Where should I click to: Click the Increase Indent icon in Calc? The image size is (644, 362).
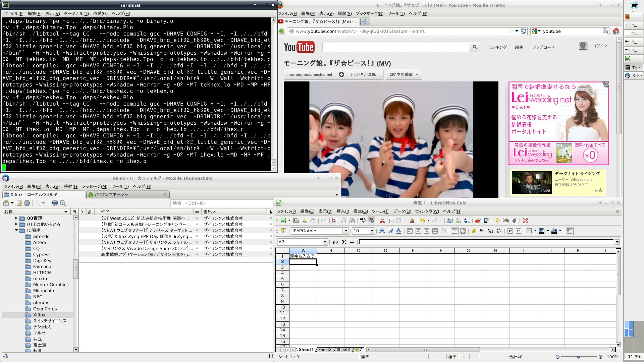[518, 231]
